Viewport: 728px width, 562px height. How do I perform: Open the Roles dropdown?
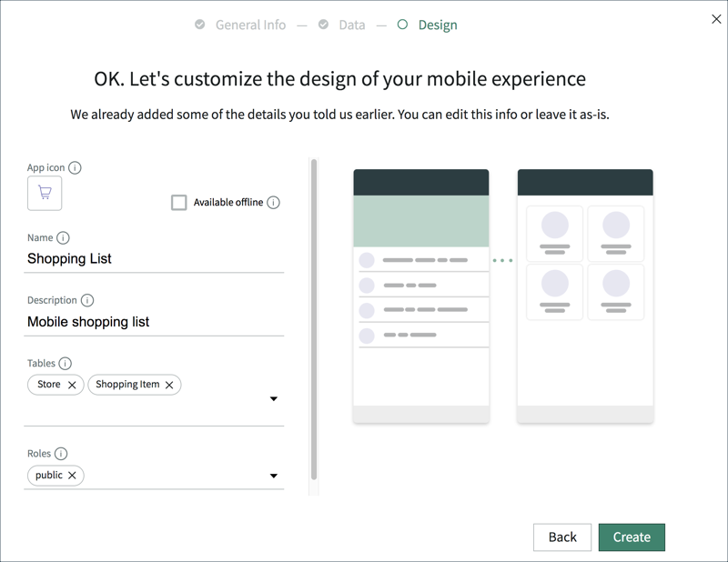click(x=273, y=476)
